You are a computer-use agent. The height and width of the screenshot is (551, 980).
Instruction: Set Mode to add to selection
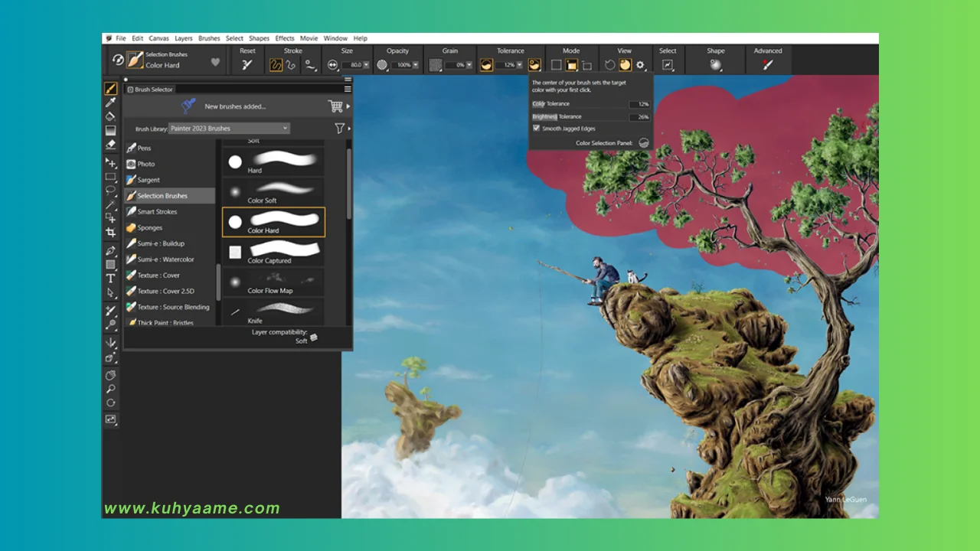click(x=571, y=65)
